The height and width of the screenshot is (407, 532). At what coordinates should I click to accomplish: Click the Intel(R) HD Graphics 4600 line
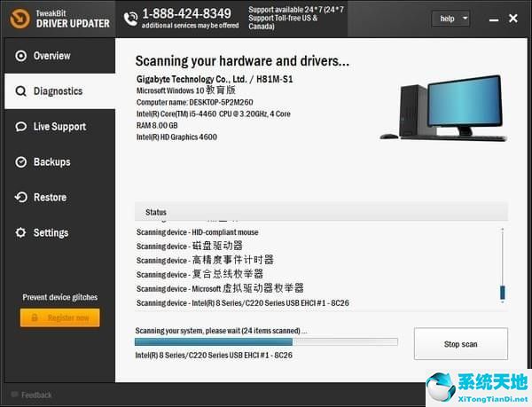pos(176,137)
